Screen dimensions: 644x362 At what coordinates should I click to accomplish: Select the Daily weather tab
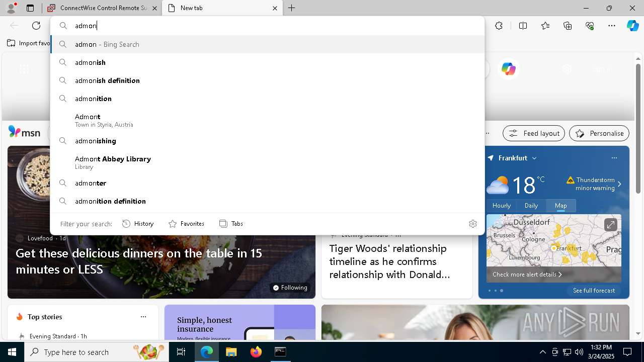click(531, 206)
